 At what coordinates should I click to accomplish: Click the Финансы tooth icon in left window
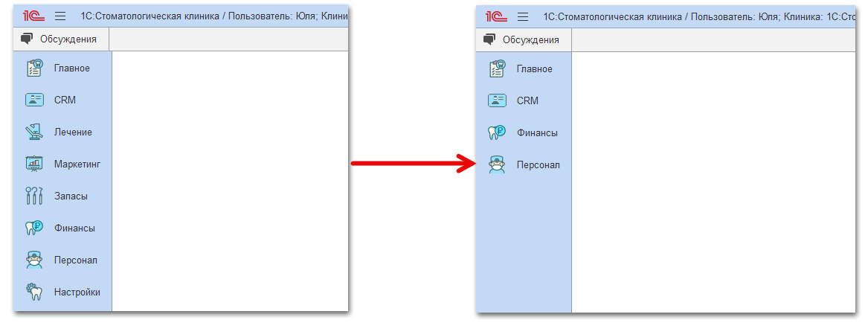tap(34, 228)
